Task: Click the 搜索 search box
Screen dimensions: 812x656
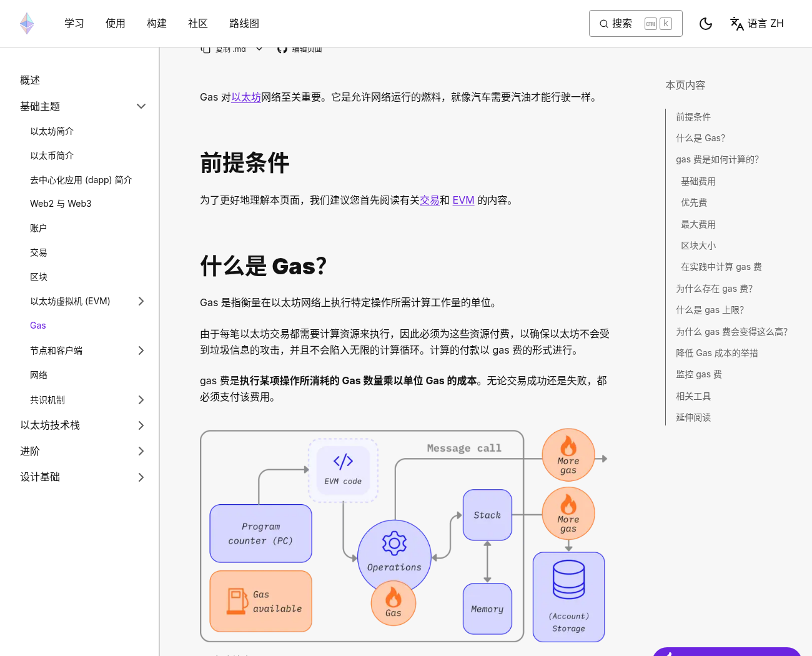Action: click(636, 24)
